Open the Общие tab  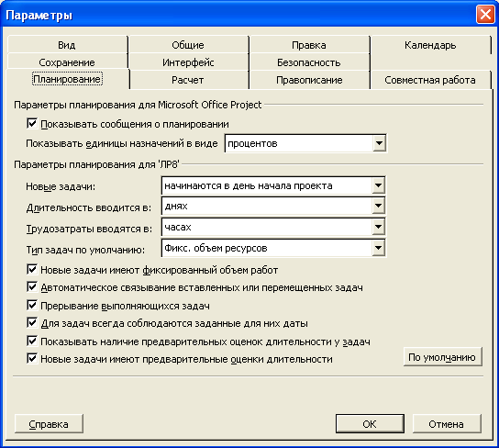(x=188, y=45)
